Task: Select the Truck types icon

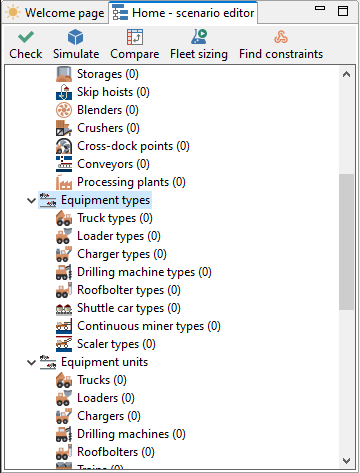Action: 64,218
